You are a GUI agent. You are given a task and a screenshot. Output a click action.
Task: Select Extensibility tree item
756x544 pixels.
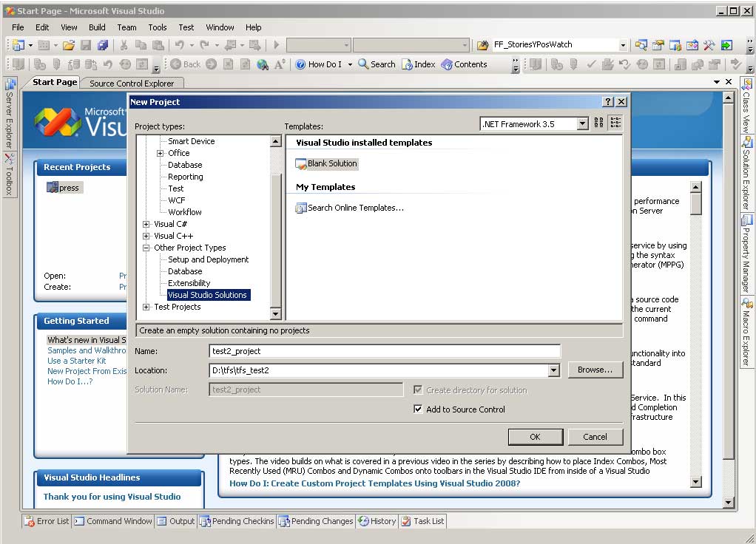189,283
